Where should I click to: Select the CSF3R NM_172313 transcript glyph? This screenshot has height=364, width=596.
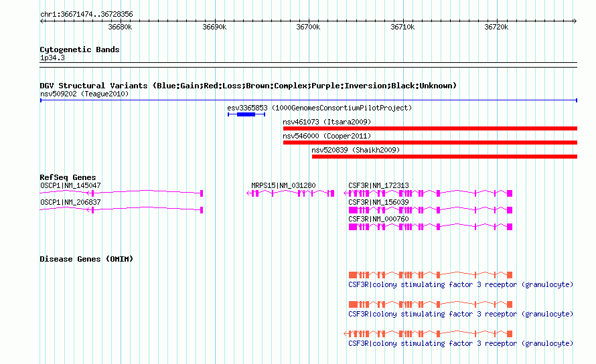tap(428, 193)
